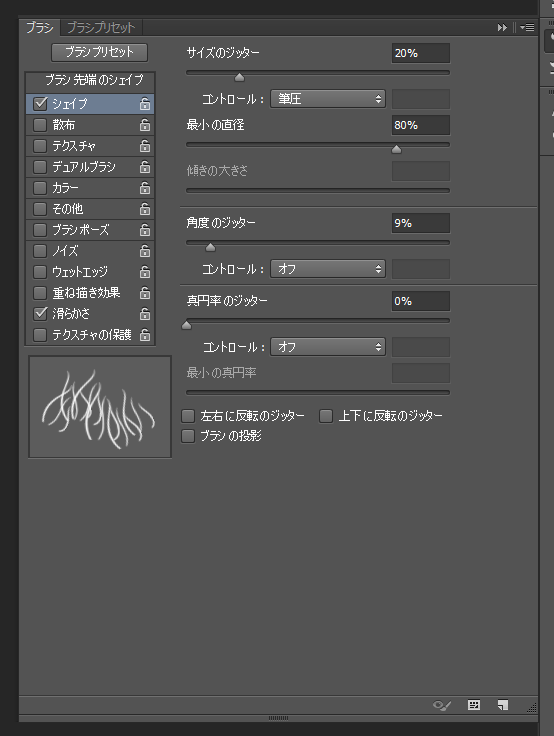Toggle lock icon for 滑らかさ row
The image size is (554, 736).
tap(145, 314)
